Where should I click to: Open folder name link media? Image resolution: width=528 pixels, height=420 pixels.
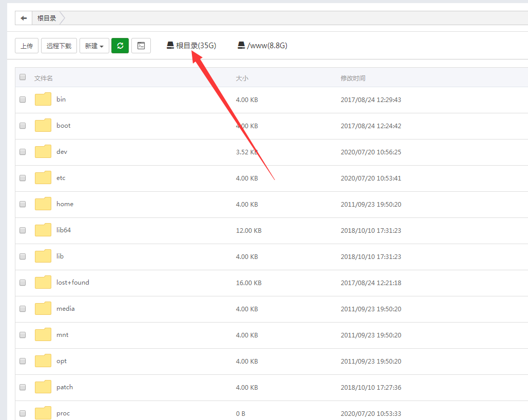(x=66, y=309)
